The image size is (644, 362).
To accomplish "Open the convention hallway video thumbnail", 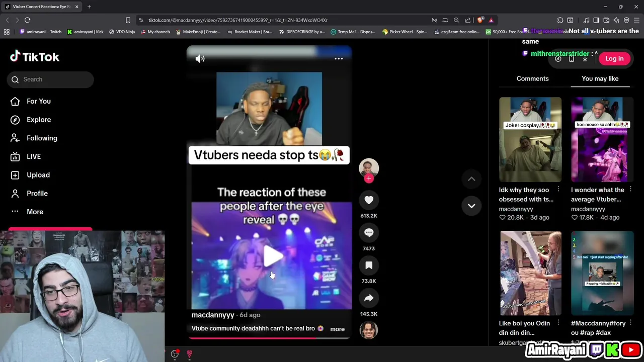I will [x=530, y=273].
